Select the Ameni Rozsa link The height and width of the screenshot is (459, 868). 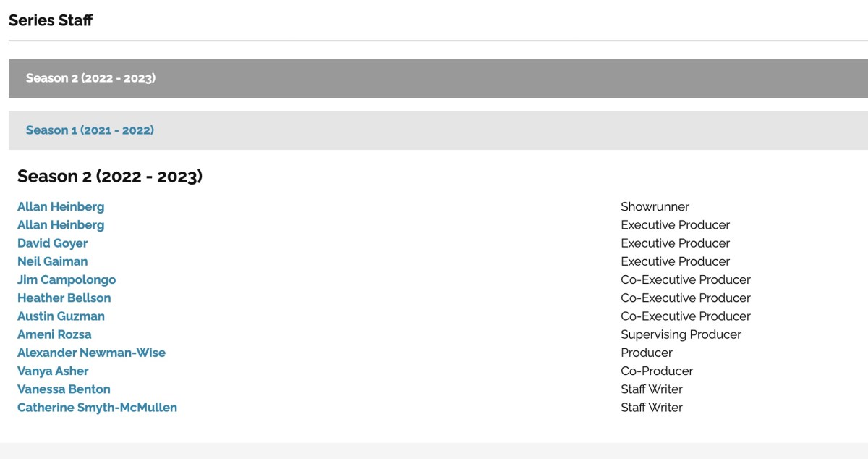(x=54, y=334)
